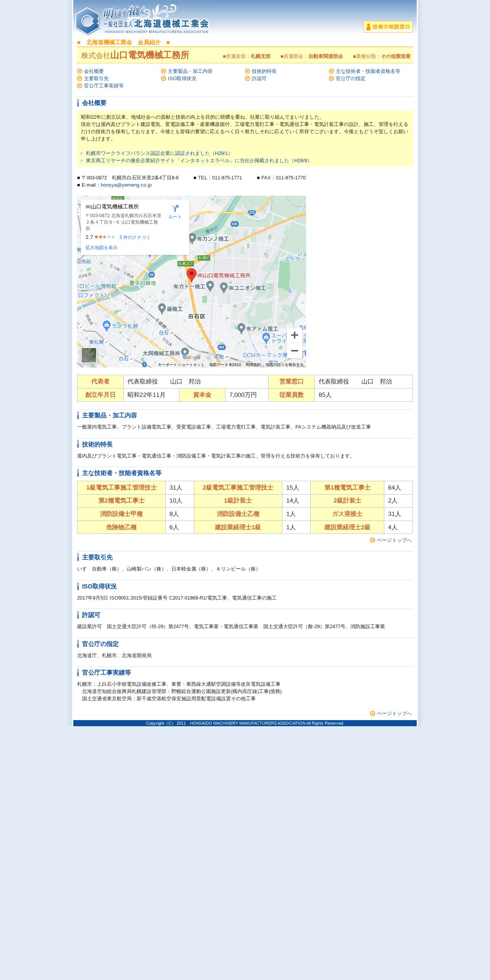Jump to 官公庁工事実績等 anchor link
Image resolution: width=490 pixels, height=980 pixels.
tap(103, 86)
